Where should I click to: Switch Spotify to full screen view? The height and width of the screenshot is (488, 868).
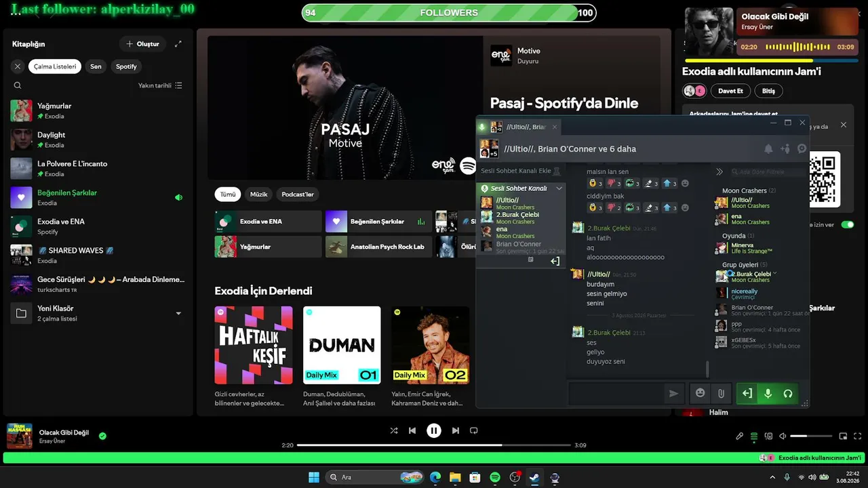(858, 436)
